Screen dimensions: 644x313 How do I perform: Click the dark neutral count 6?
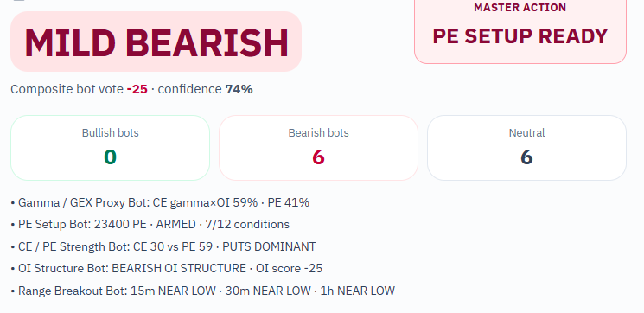point(526,156)
